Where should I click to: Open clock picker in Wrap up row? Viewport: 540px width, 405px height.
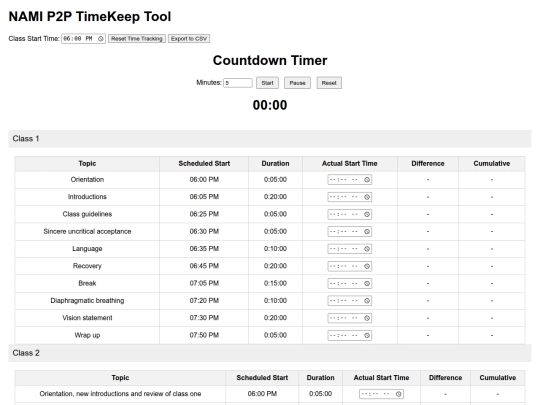[367, 335]
